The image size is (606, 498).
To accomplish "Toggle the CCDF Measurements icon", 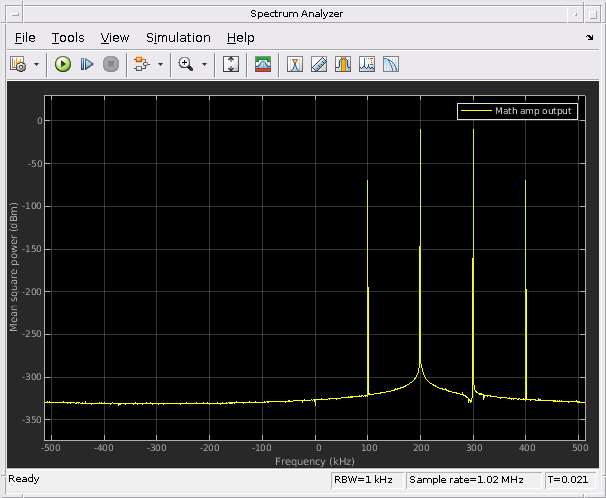I will pyautogui.click(x=391, y=64).
